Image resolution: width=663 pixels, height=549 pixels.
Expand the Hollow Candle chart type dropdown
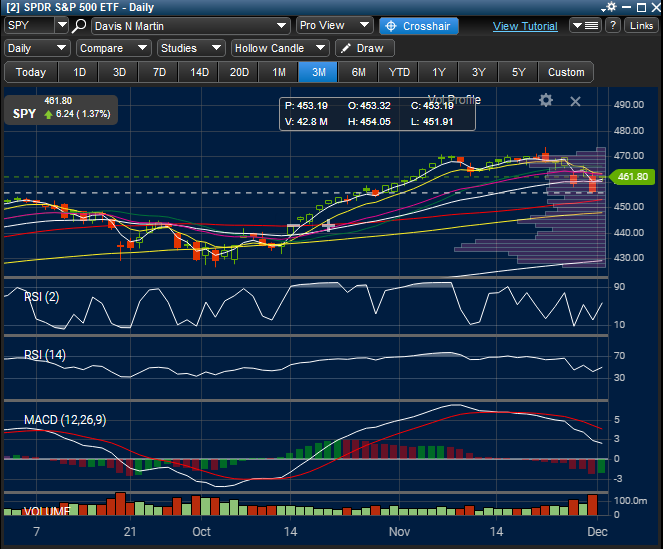(x=280, y=48)
